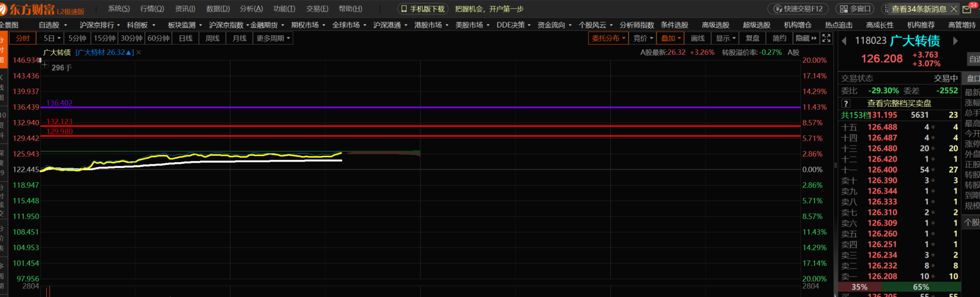Open 高级选股 advanced screener
Screen dimensions: 980x297
pos(715,25)
